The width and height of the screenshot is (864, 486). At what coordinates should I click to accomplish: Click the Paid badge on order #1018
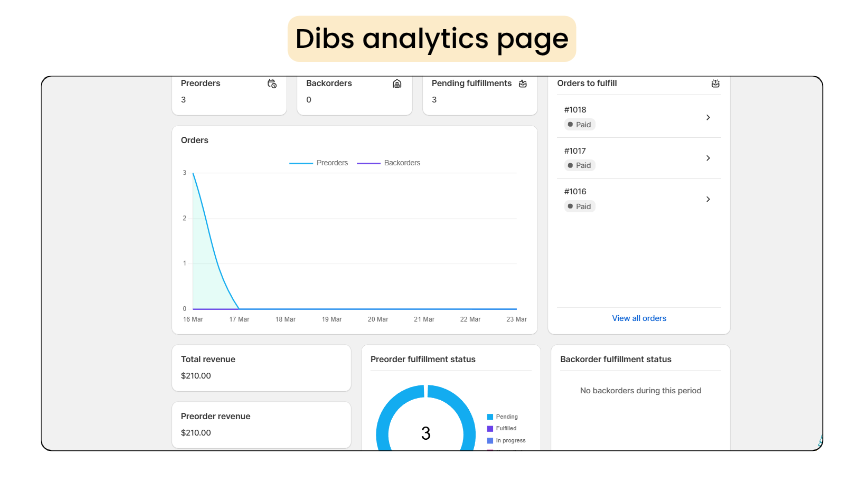coord(579,125)
